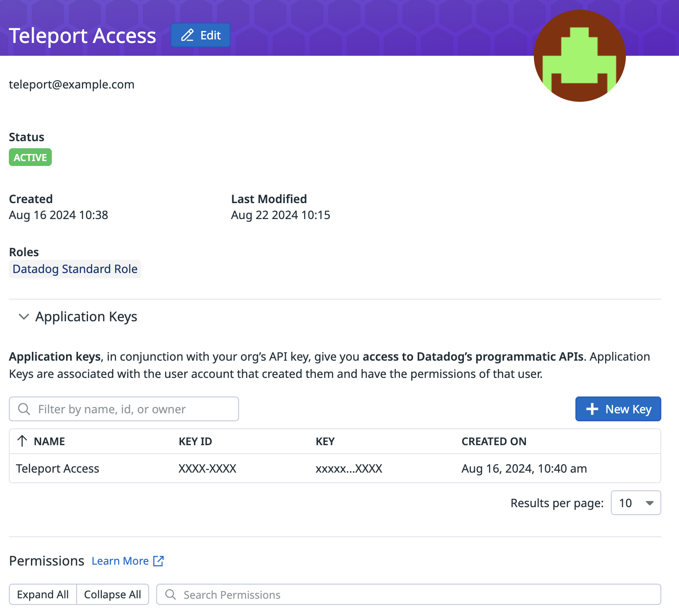
Task: Expand All permissions groups
Action: (42, 594)
